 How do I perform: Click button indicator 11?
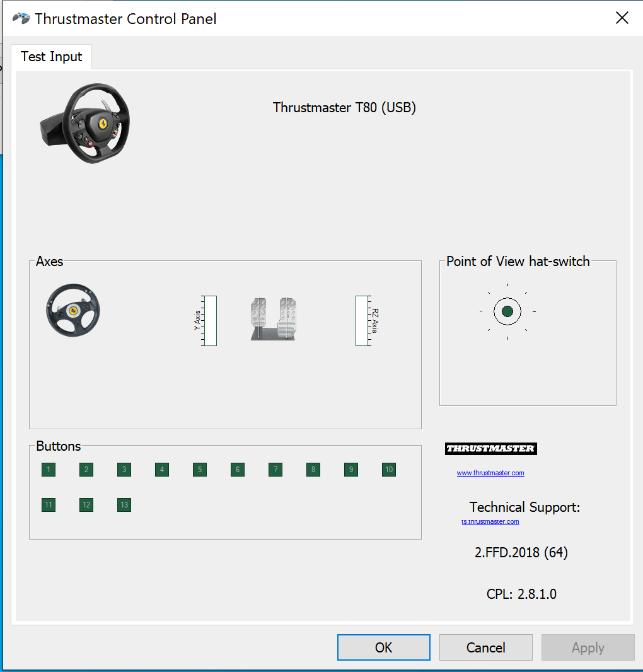(49, 504)
